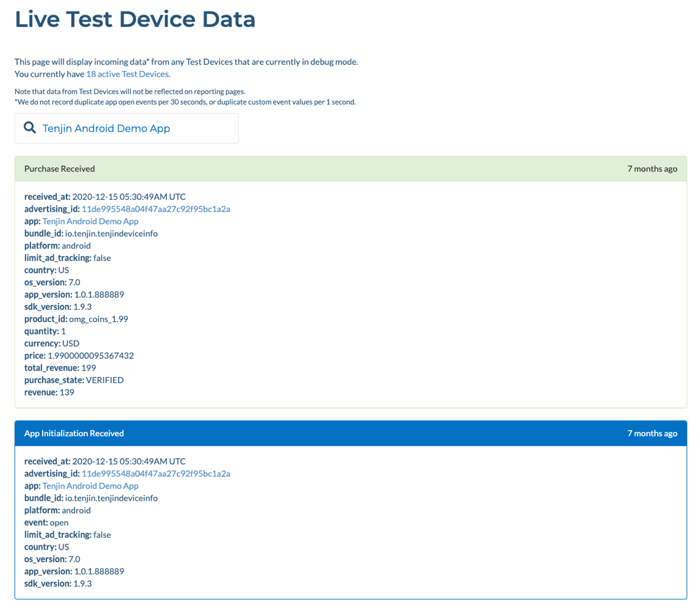
Task: Click the duplicate app open events note
Action: coord(185,102)
